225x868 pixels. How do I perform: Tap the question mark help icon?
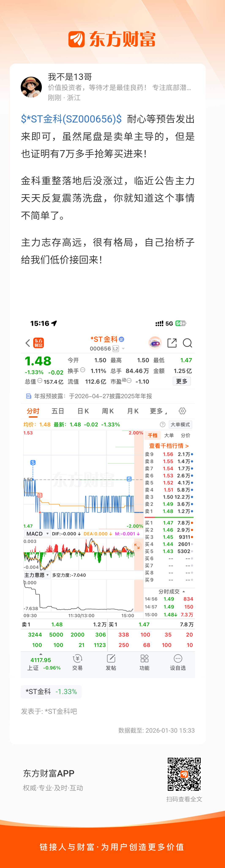click(x=162, y=424)
